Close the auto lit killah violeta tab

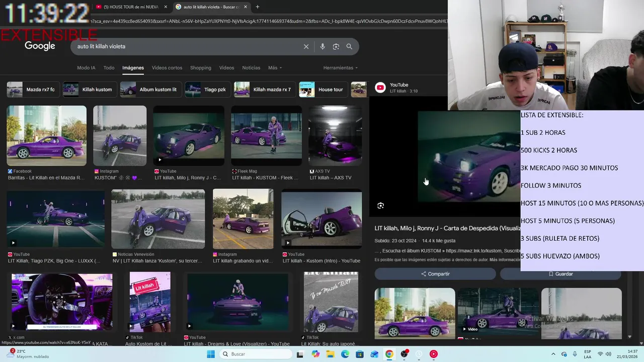click(245, 7)
